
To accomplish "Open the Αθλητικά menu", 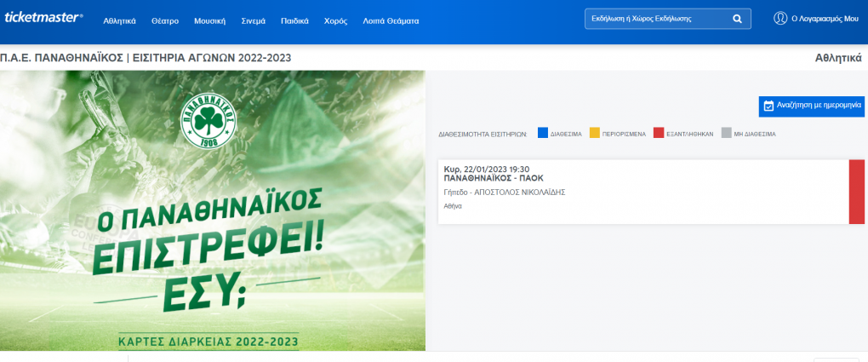I will pos(120,21).
